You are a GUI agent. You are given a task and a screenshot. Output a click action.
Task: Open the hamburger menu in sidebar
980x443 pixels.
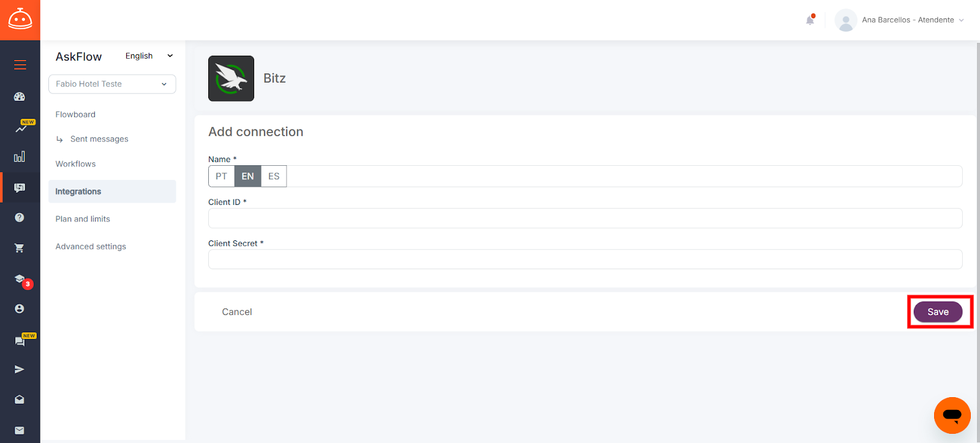click(x=20, y=65)
